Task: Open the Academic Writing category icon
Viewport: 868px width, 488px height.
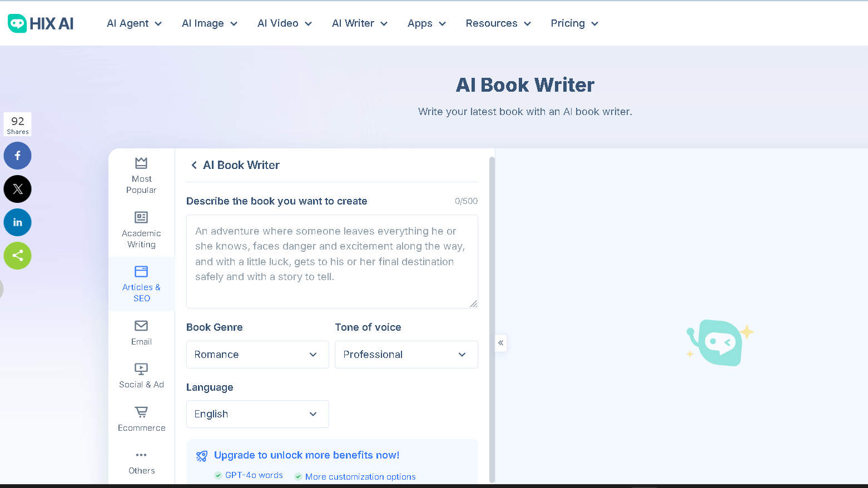Action: 141,217
